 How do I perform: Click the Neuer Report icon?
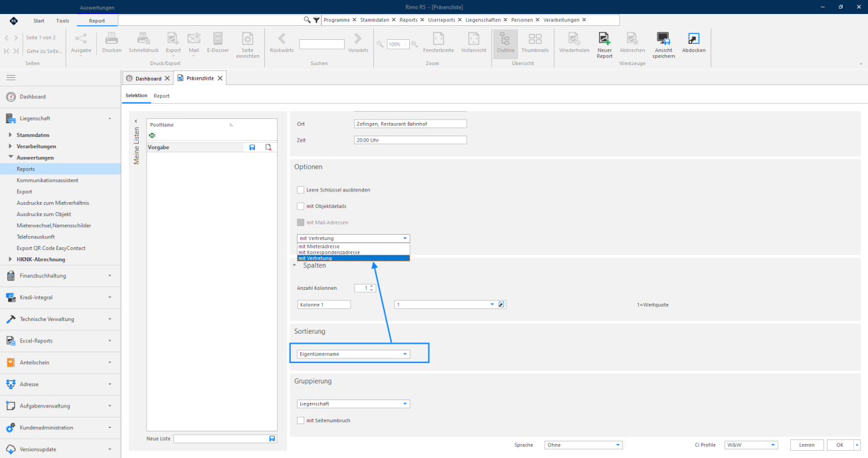click(x=604, y=39)
